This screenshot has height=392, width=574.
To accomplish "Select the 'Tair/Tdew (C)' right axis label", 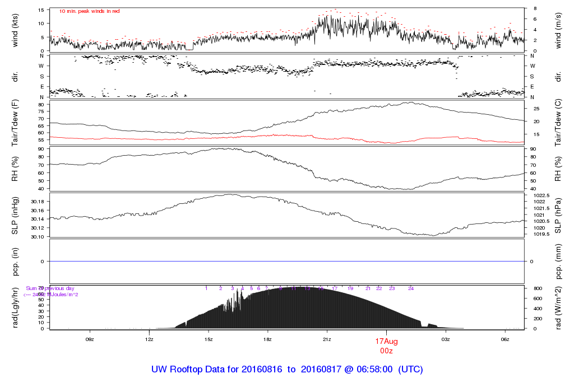I will (558, 122).
